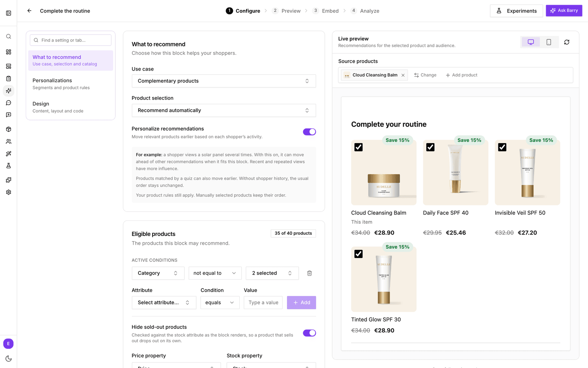Open the chat bubble icon in sidebar
This screenshot has width=588, height=368.
pos(8,103)
